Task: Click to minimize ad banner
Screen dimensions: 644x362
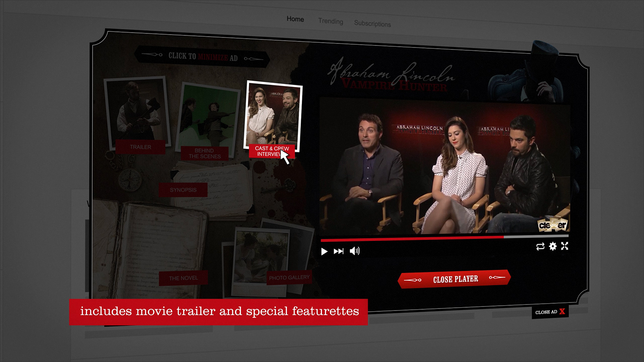Action: (x=202, y=57)
